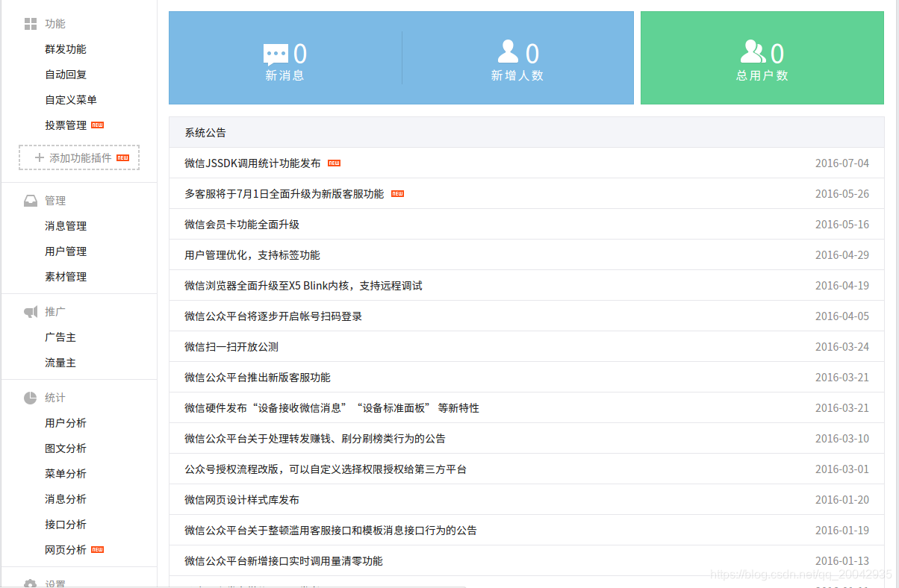Click the date 2016-07-04
This screenshot has width=899, height=588.
click(842, 163)
